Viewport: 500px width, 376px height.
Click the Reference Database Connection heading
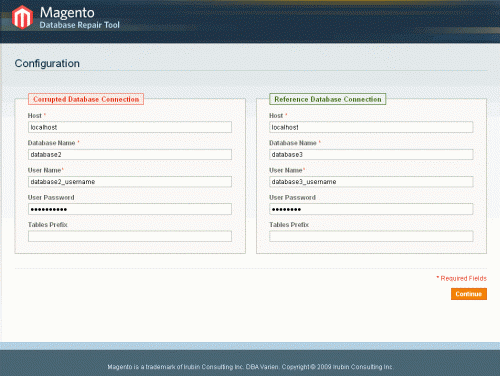coord(328,99)
